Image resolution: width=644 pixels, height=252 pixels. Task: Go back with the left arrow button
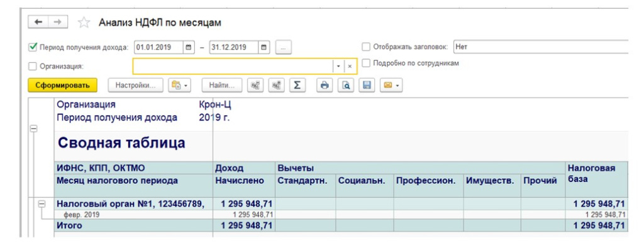pos(38,22)
